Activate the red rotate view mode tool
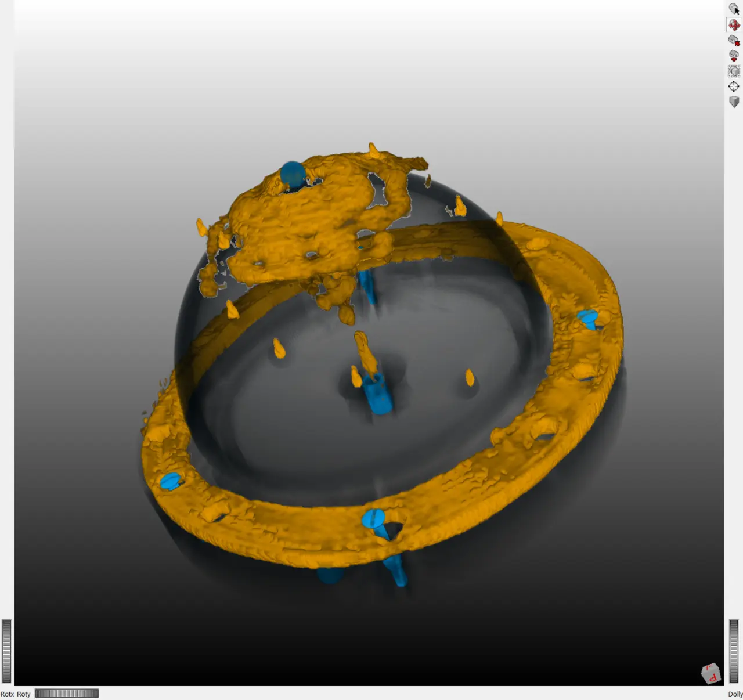Screen dimensions: 743x700 pyautogui.click(x=734, y=24)
